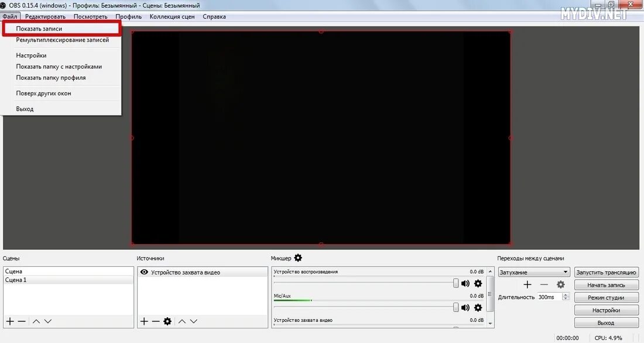The width and height of the screenshot is (644, 343).
Task: Click the Настройки button at bottom right
Action: [606, 310]
